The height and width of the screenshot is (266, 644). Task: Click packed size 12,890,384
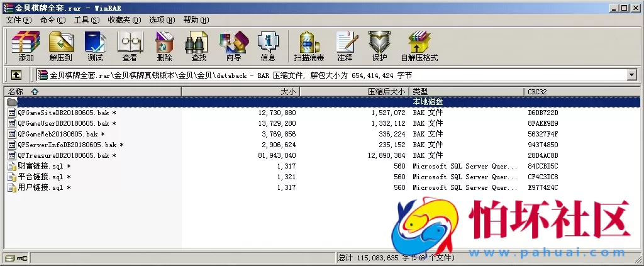point(387,155)
